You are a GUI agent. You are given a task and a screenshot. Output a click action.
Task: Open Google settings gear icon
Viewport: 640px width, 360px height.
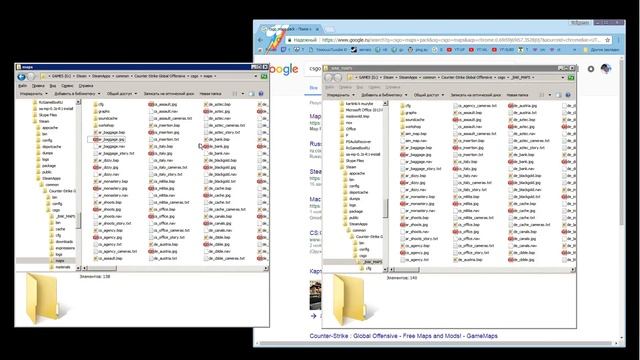click(591, 69)
